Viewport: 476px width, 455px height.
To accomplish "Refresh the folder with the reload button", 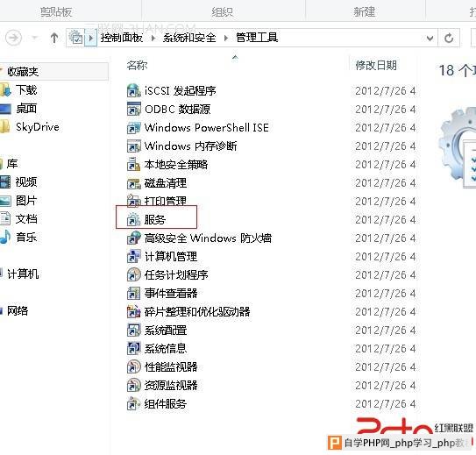I will [449, 38].
